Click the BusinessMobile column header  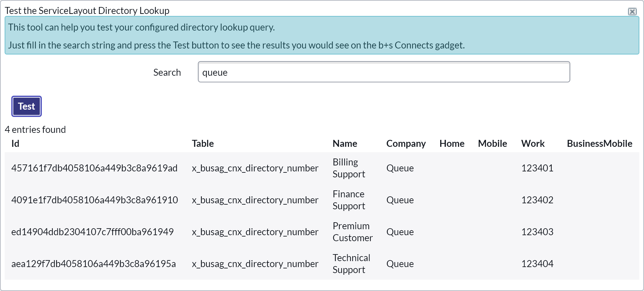[x=600, y=144]
